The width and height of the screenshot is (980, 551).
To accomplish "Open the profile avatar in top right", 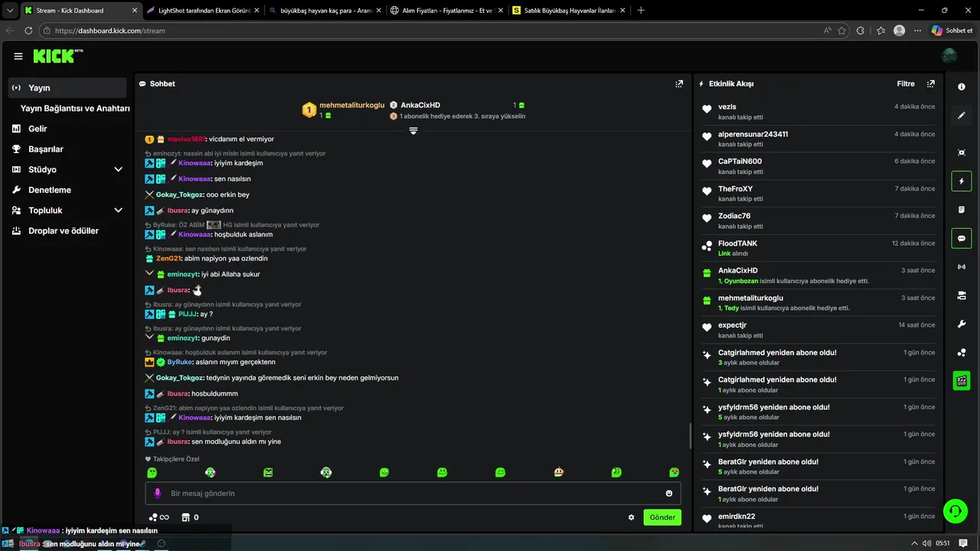I will [949, 56].
